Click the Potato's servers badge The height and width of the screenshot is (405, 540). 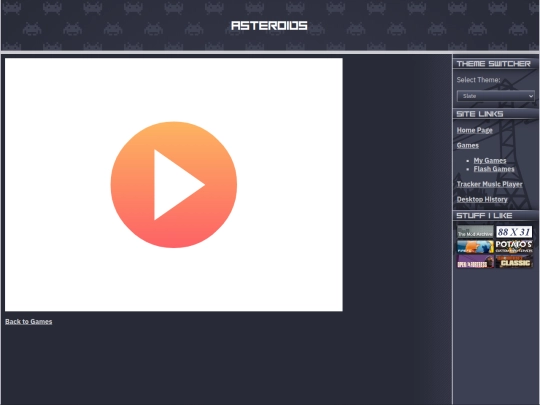pos(514,247)
